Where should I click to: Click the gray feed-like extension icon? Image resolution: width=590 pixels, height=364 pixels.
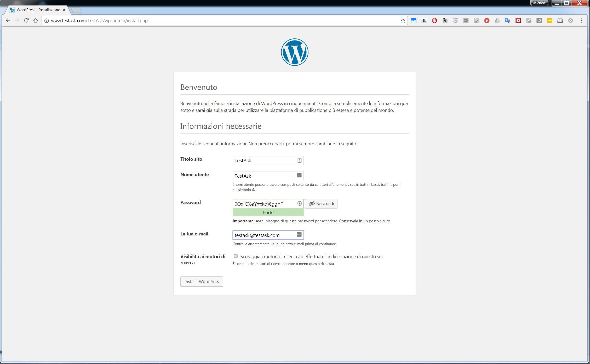476,21
